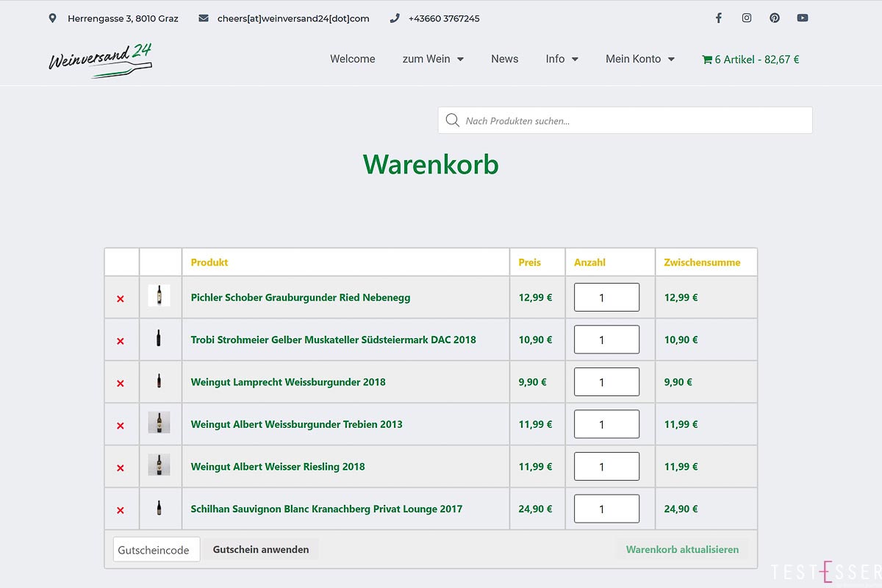Screen dimensions: 882x588
Task: Remove Schilhan Sauvignon Blanc from cart
Action: [x=121, y=510]
